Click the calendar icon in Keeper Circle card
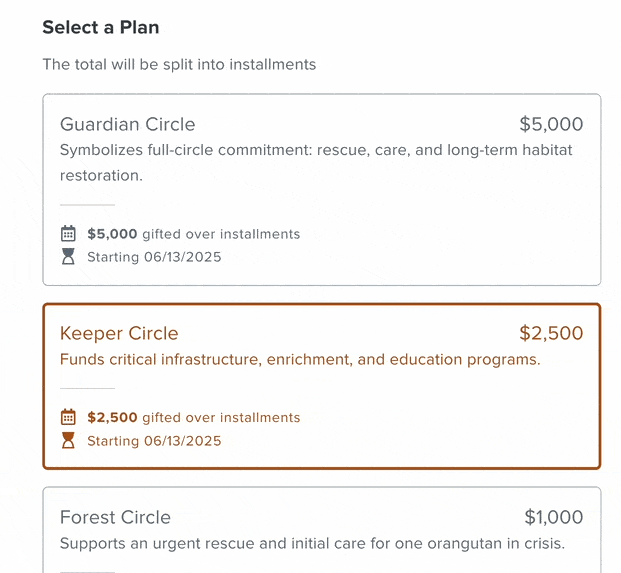621x573 pixels. click(x=68, y=417)
